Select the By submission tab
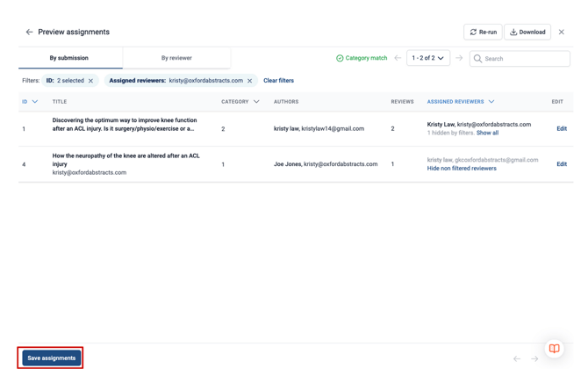 click(x=69, y=58)
